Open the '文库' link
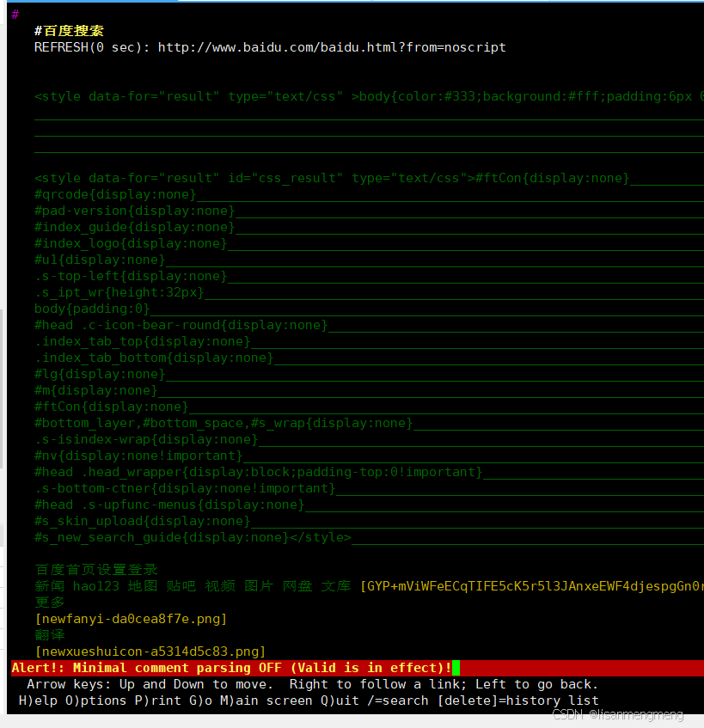Viewport: 704px width, 728px height. [x=336, y=586]
